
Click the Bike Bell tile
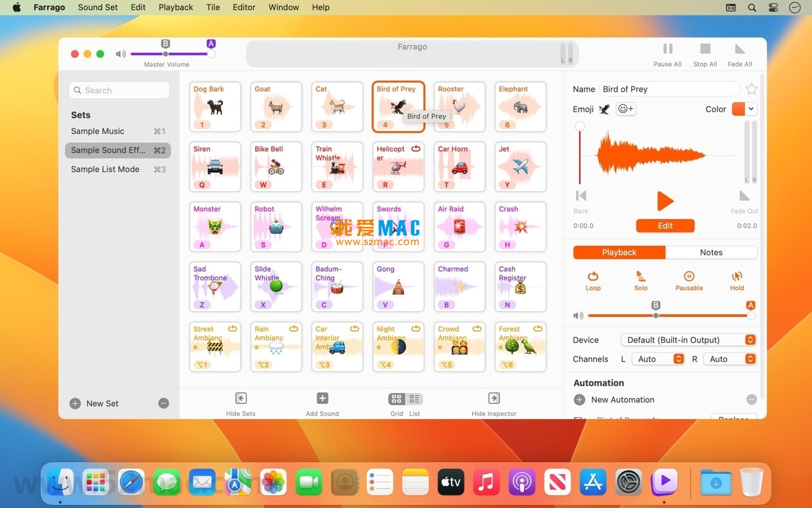tap(276, 166)
